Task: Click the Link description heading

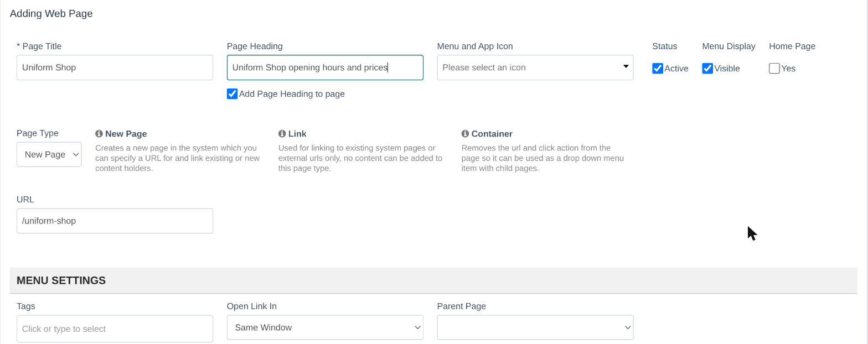Action: pos(297,134)
